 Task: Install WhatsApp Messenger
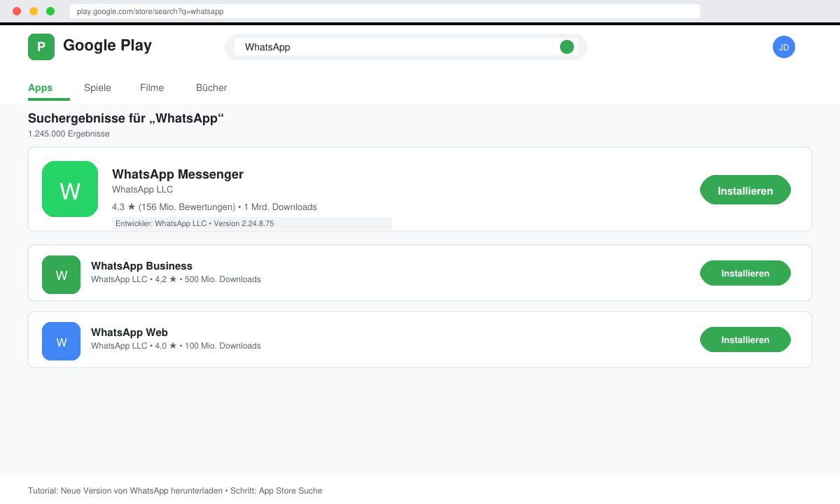click(745, 190)
